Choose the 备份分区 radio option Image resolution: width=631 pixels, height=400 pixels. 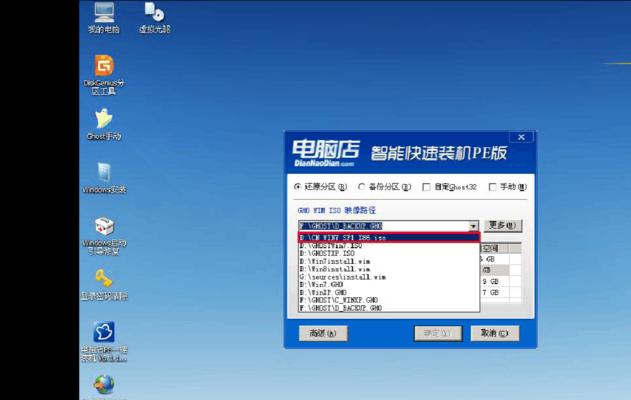click(362, 187)
